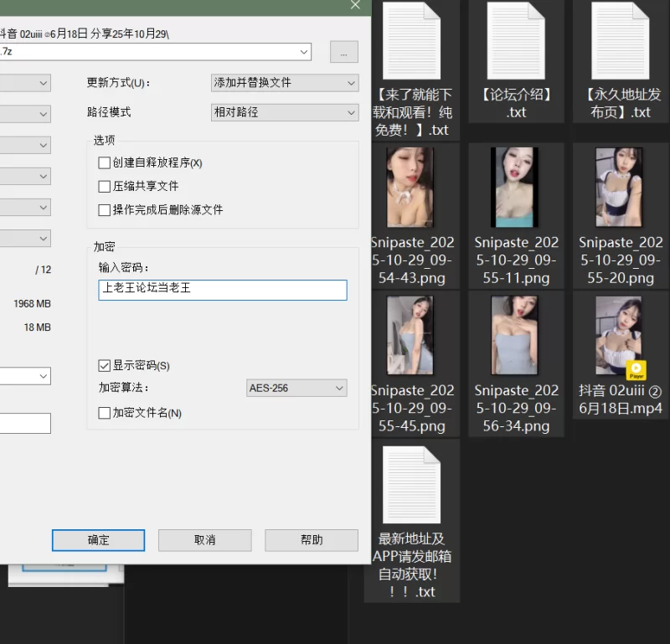Play the 抖音 02uiii ②6月18日.mp4 video
This screenshot has width=670, height=644.
(620, 333)
